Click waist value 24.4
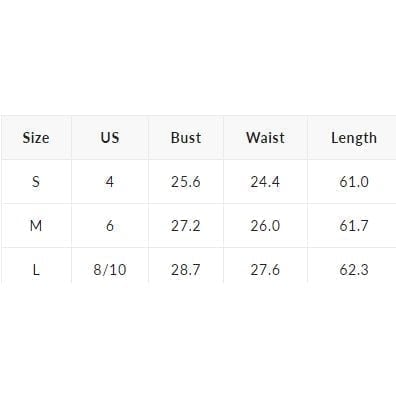The height and width of the screenshot is (396, 396). tap(265, 182)
